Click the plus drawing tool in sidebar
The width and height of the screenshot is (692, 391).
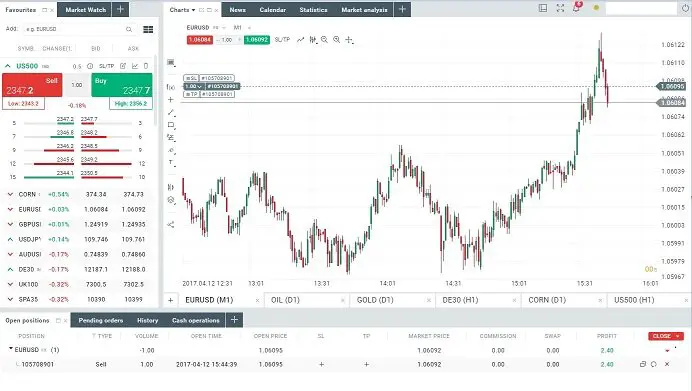(171, 100)
